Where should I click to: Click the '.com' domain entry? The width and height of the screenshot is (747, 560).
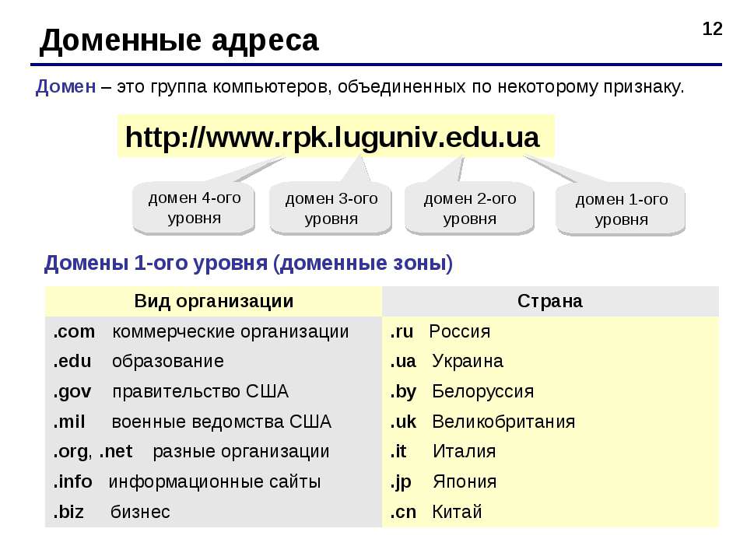coord(74,331)
